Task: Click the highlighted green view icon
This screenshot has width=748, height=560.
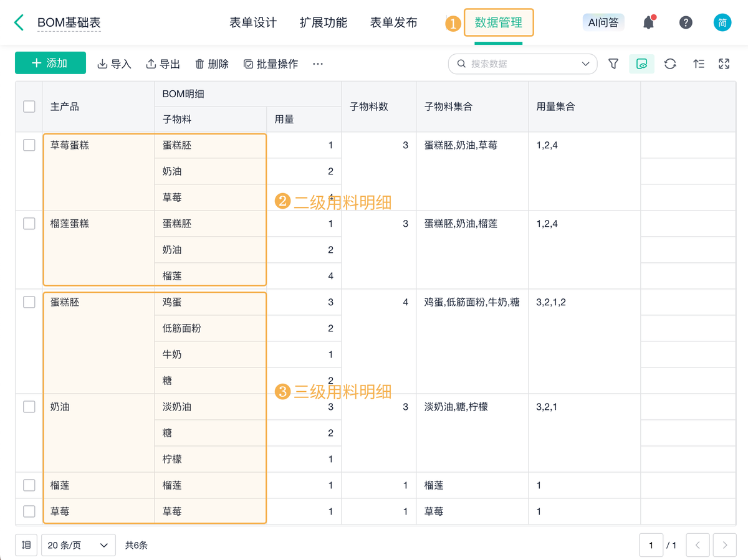Action: point(641,64)
